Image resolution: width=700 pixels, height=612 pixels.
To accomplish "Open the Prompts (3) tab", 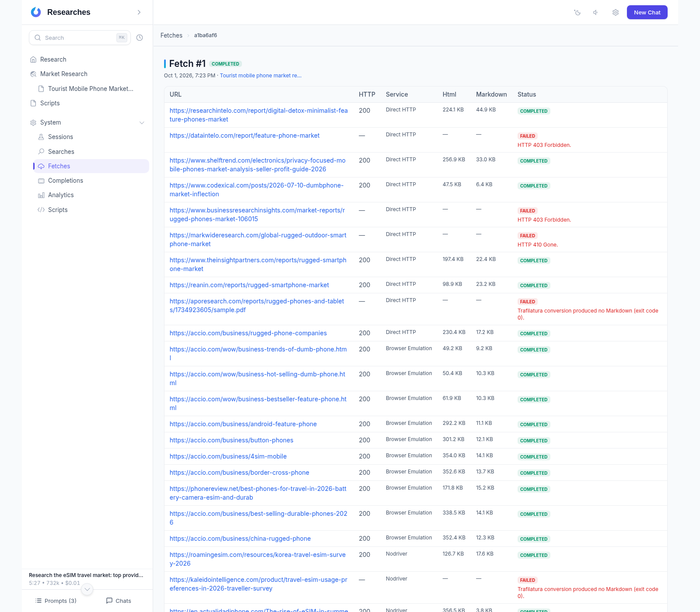I will (56, 601).
